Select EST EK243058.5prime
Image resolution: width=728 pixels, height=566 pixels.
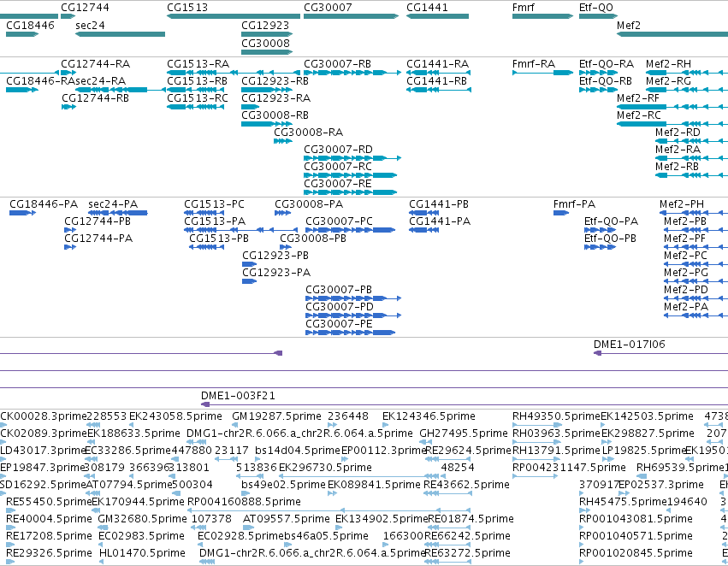click(x=175, y=416)
